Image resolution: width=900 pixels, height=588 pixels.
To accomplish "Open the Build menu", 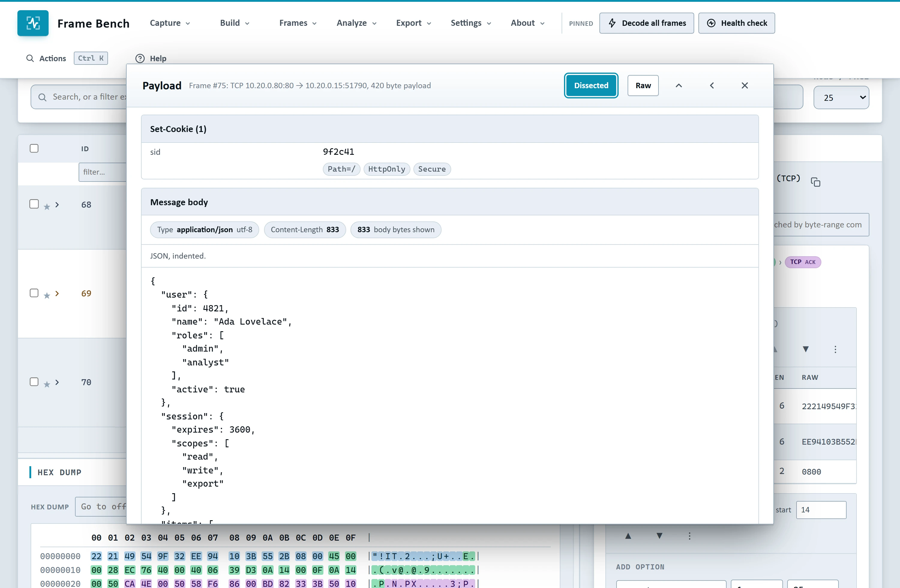I will click(235, 23).
